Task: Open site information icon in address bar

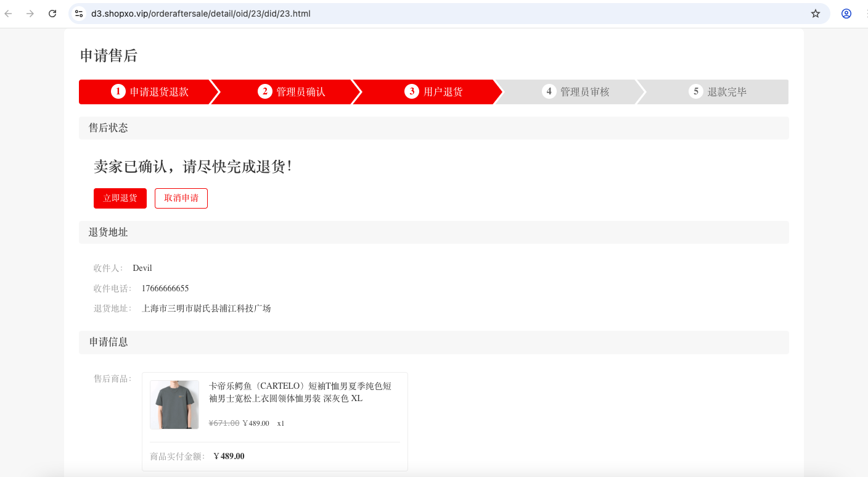Action: 79,14
